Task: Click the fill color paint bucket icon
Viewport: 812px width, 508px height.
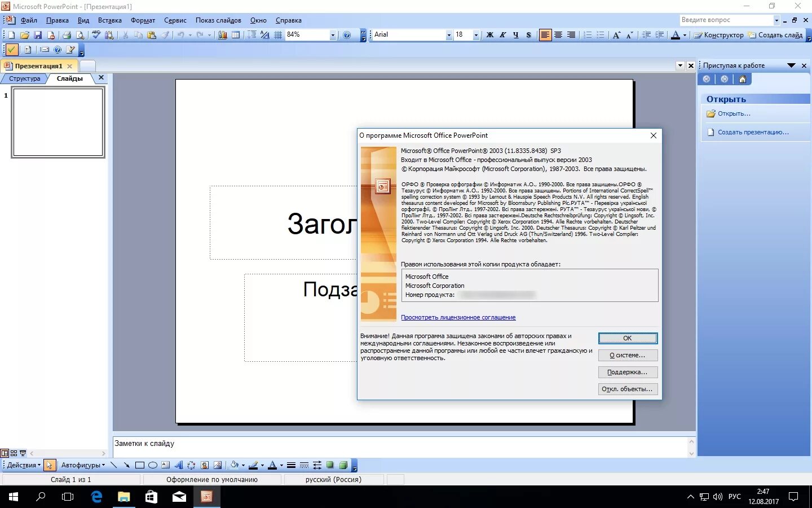Action: (235, 465)
